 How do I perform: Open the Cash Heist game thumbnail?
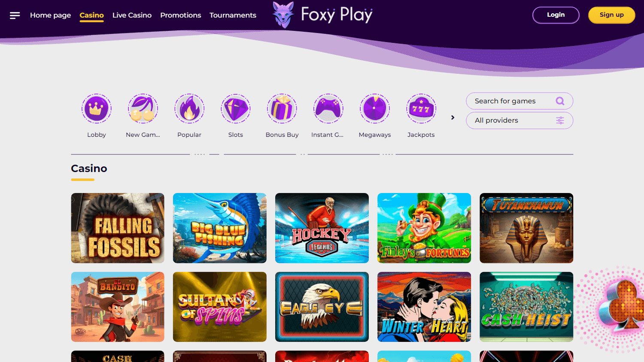click(526, 307)
